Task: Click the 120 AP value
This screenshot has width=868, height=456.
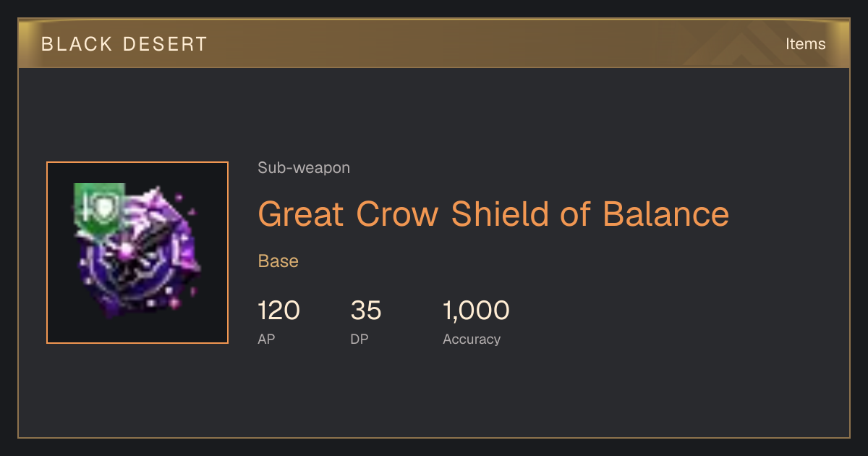Action: pos(278,311)
